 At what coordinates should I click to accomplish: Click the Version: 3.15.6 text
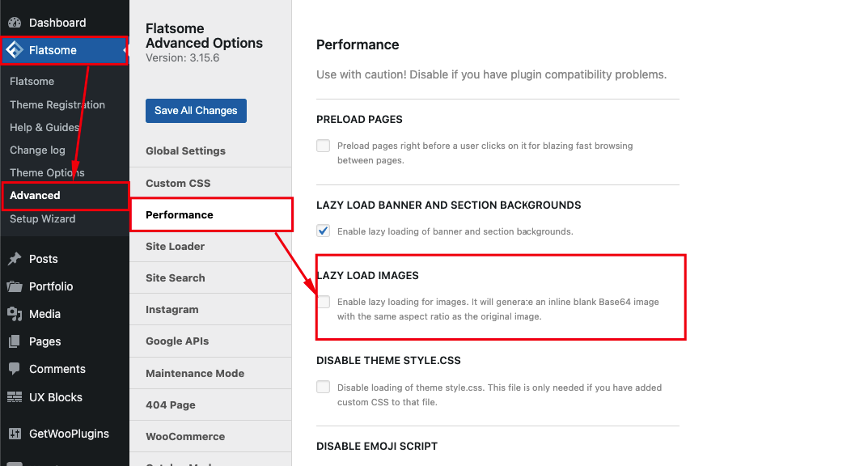coord(183,57)
